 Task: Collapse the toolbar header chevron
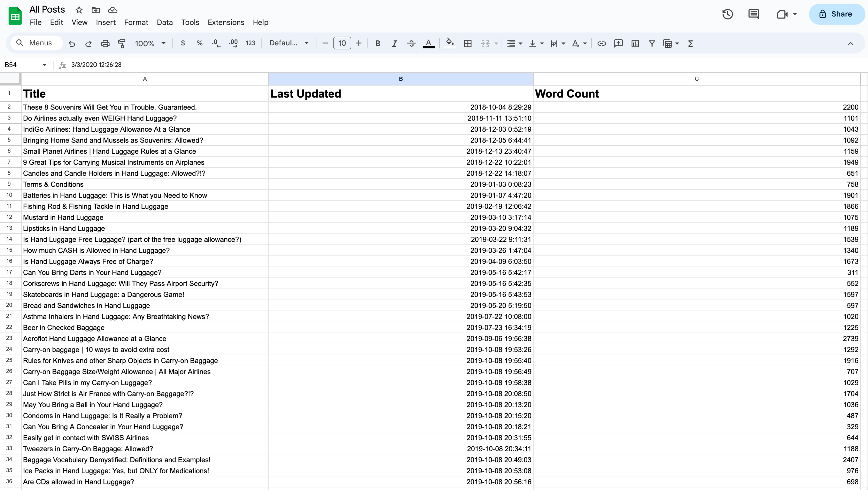(x=851, y=43)
